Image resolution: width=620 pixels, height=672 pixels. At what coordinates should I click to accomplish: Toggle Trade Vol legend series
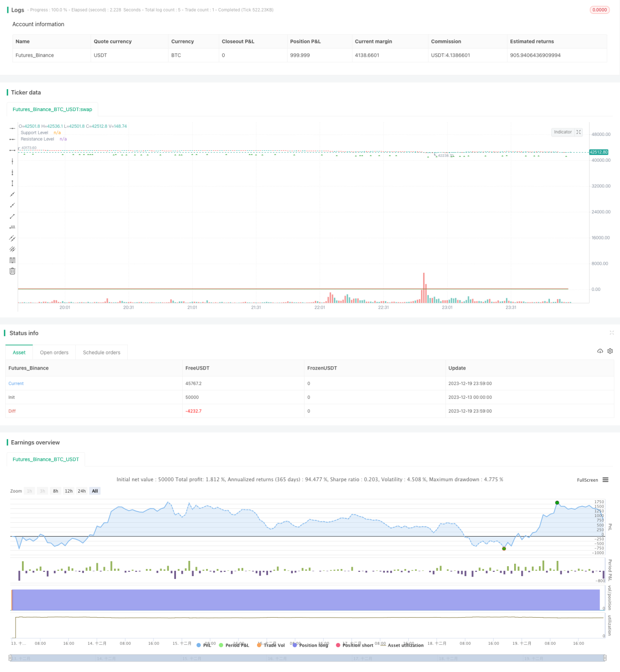271,645
